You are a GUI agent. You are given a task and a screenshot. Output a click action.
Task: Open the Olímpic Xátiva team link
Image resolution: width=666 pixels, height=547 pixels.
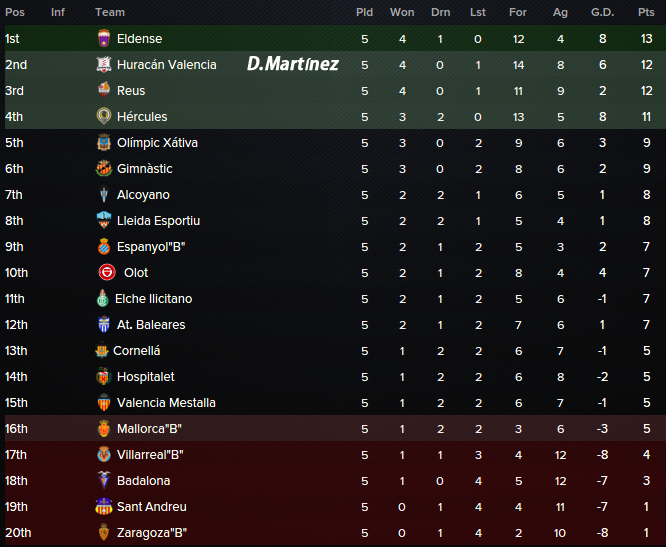coord(157,143)
